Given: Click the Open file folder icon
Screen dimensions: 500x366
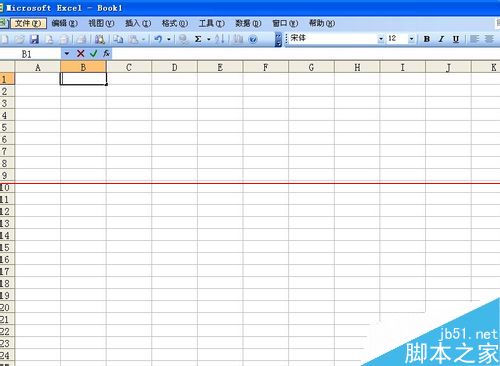Looking at the screenshot, I should pyautogui.click(x=19, y=39).
